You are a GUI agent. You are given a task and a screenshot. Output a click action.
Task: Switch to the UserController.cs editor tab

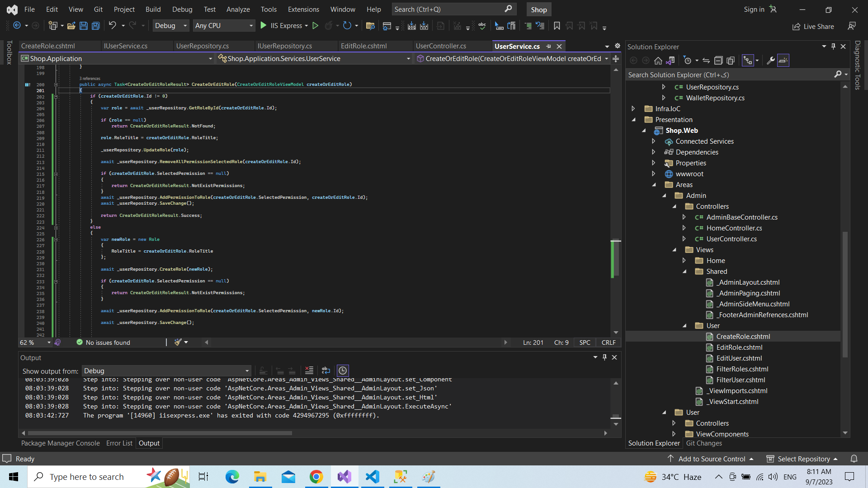pyautogui.click(x=441, y=46)
